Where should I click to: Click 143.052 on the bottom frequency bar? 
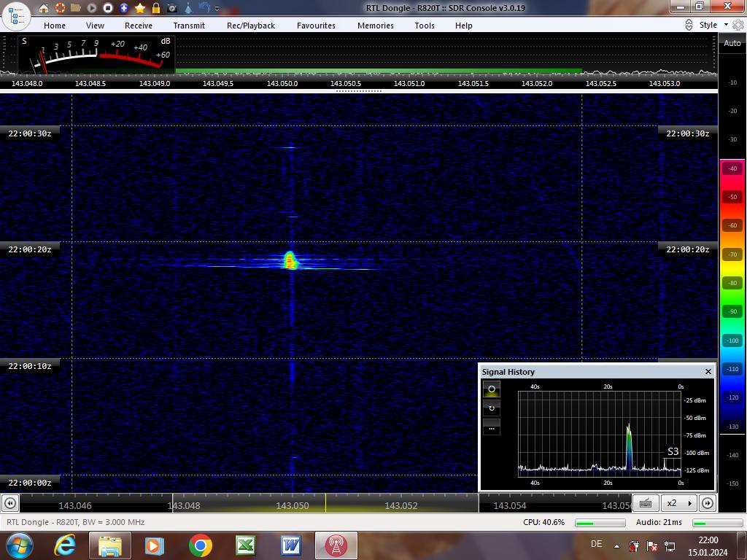click(401, 506)
